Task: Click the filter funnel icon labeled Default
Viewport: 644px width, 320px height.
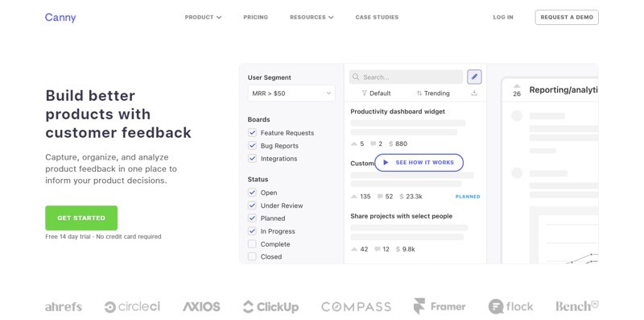Action: tap(364, 94)
